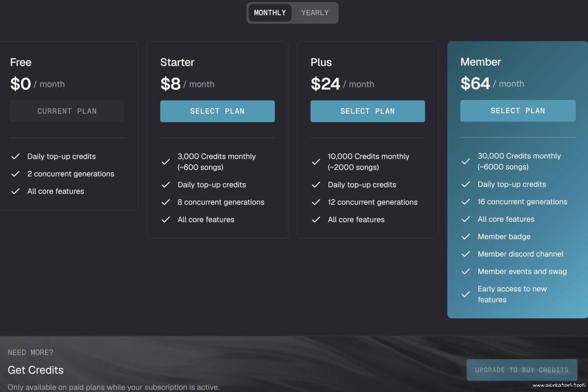Click Upgrade to Buy Credits button

521,370
